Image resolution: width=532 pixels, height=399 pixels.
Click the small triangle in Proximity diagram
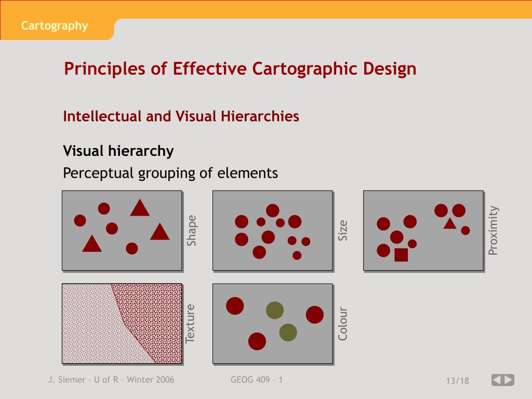tap(450, 223)
